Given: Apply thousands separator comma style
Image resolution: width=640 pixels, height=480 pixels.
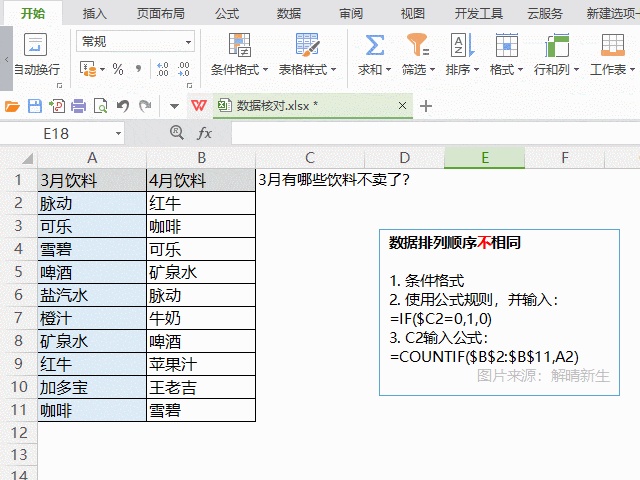Looking at the screenshot, I should pyautogui.click(x=139, y=69).
